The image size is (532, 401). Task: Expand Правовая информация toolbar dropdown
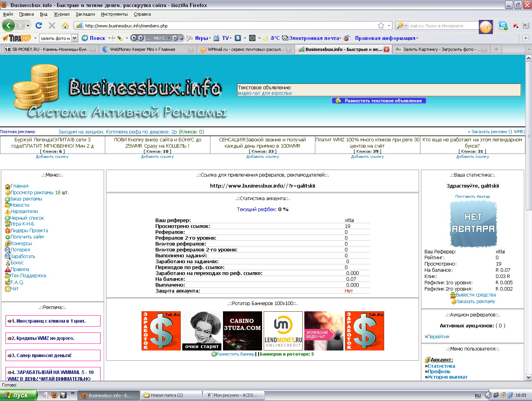point(417,38)
